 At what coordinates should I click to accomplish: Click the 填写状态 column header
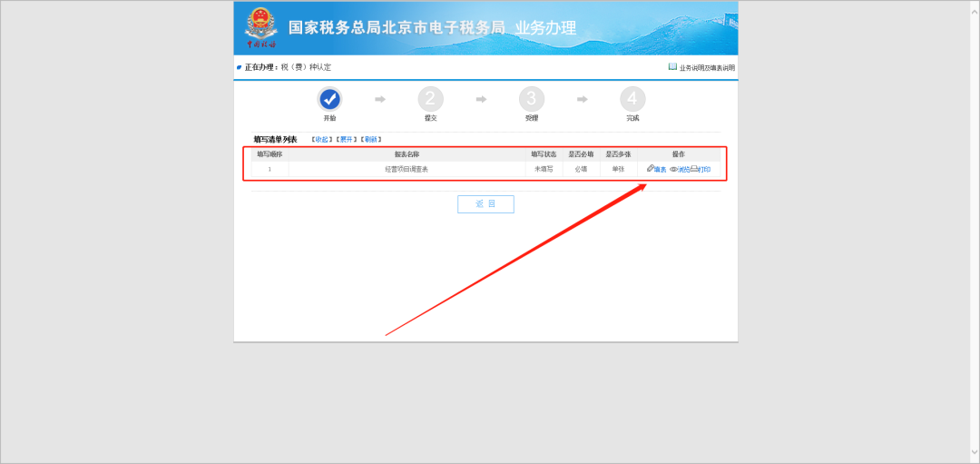(544, 154)
